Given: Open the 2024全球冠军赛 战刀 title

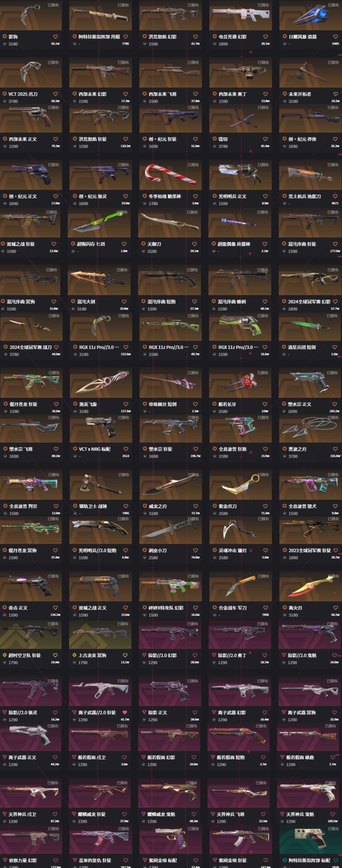Looking at the screenshot, I should (31, 347).
